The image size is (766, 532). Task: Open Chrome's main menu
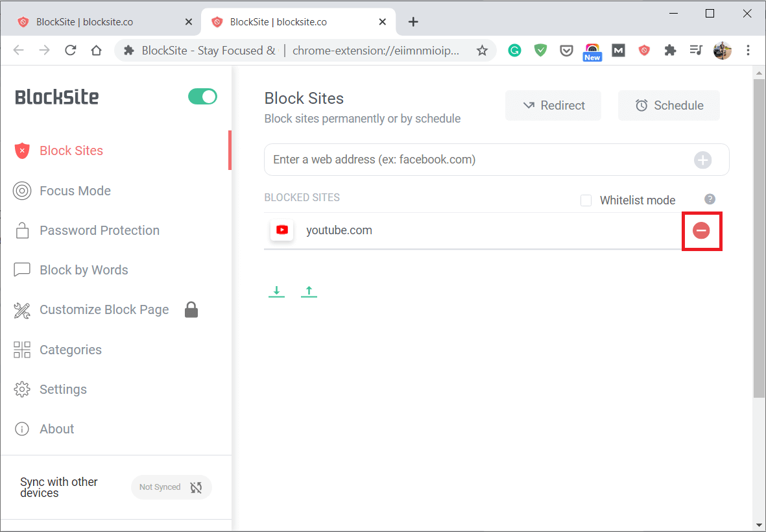tap(748, 50)
